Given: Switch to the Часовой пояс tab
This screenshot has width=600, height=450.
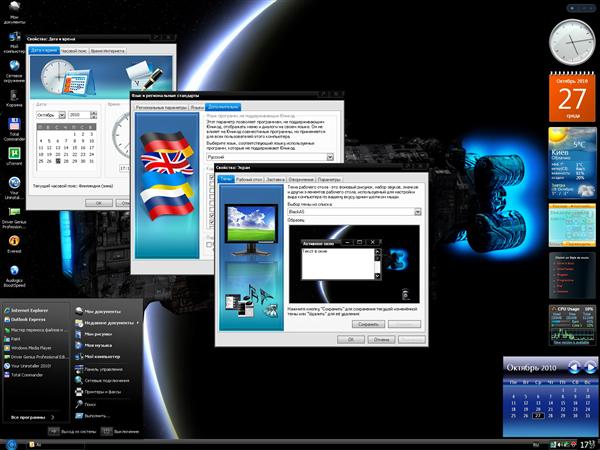Looking at the screenshot, I should (74, 51).
